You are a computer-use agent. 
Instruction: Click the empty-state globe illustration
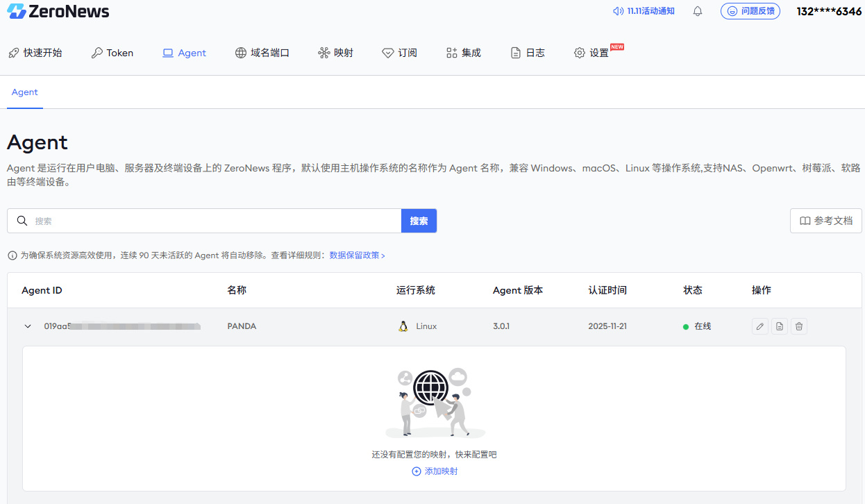(x=435, y=403)
